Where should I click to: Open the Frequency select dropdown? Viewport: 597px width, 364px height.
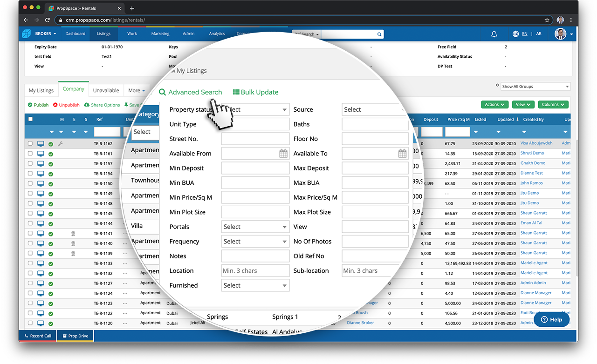[255, 241]
